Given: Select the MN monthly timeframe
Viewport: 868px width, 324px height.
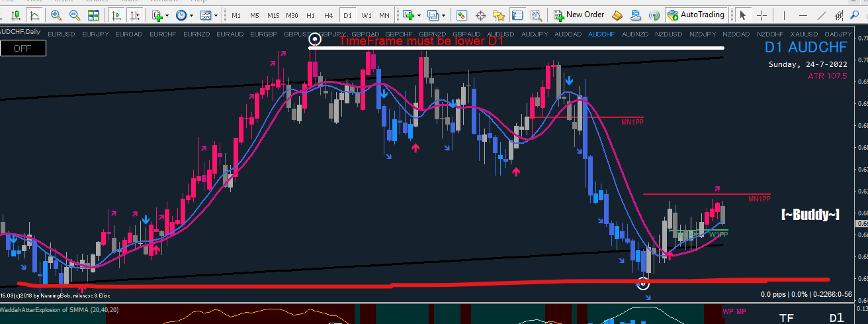Looking at the screenshot, I should (384, 15).
